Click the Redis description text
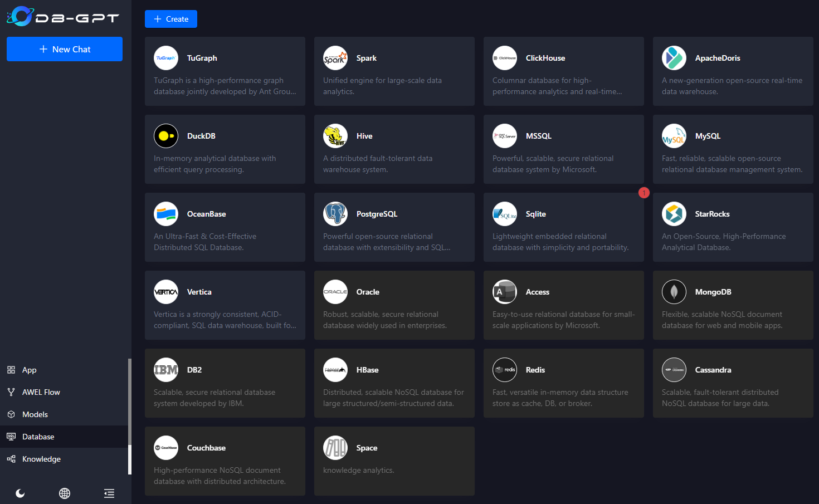 pyautogui.click(x=560, y=398)
